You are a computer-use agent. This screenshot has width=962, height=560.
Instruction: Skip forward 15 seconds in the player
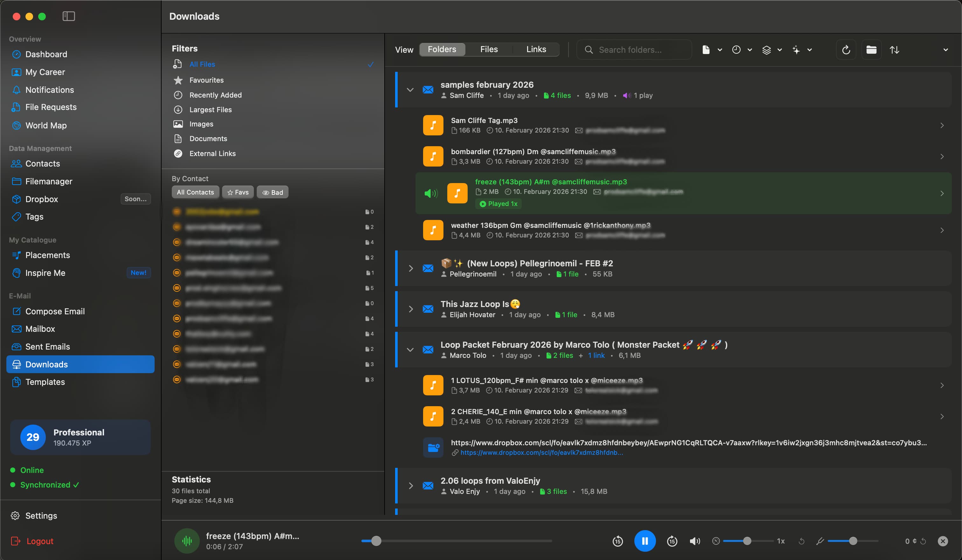point(672,541)
